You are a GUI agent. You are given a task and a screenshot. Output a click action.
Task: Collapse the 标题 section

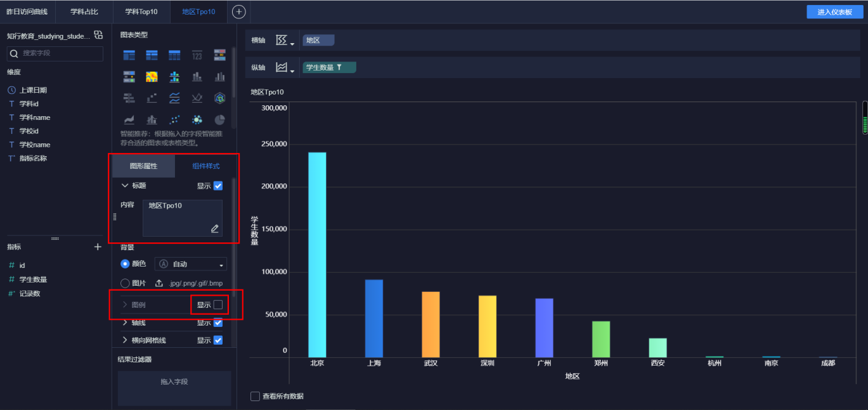[x=125, y=185]
